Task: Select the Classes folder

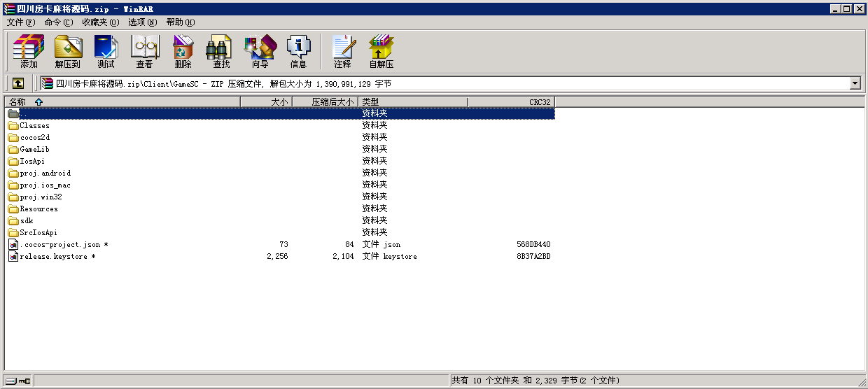Action: 34,126
